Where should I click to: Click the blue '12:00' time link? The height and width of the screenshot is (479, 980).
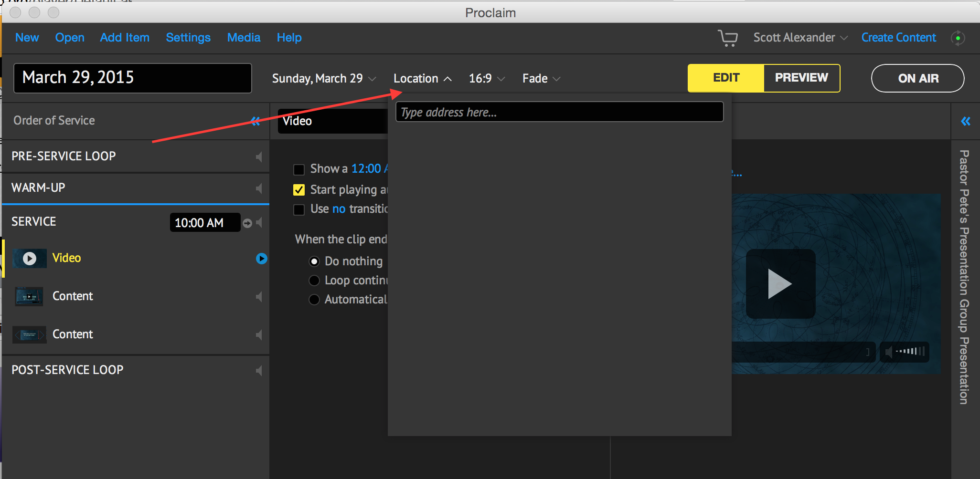coord(366,169)
